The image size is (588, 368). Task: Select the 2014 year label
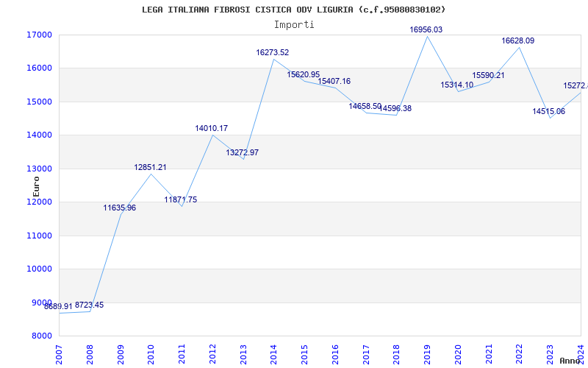tap(273, 355)
